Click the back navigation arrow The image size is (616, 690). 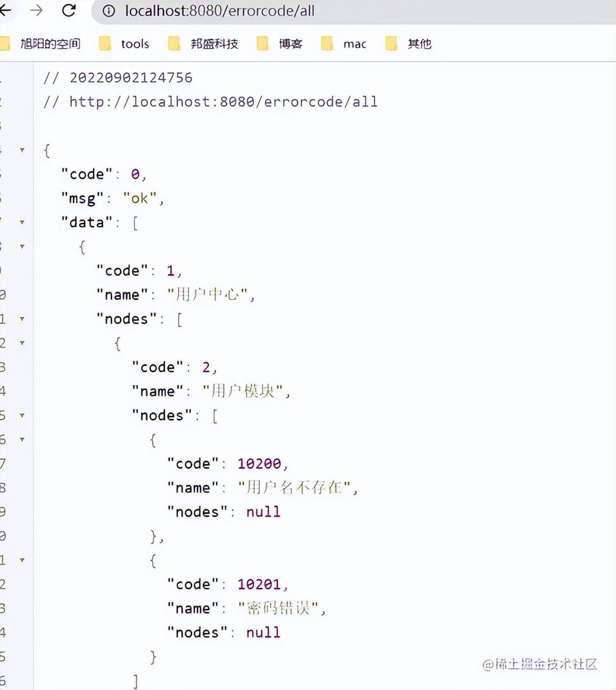[5, 10]
